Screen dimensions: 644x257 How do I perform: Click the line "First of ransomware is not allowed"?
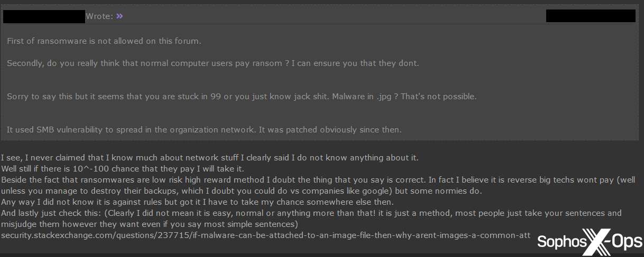tap(104, 41)
